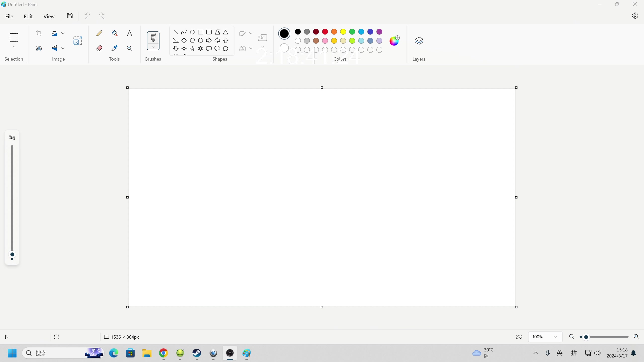Pick the purple color swatch
Image resolution: width=644 pixels, height=362 pixels.
point(379,32)
